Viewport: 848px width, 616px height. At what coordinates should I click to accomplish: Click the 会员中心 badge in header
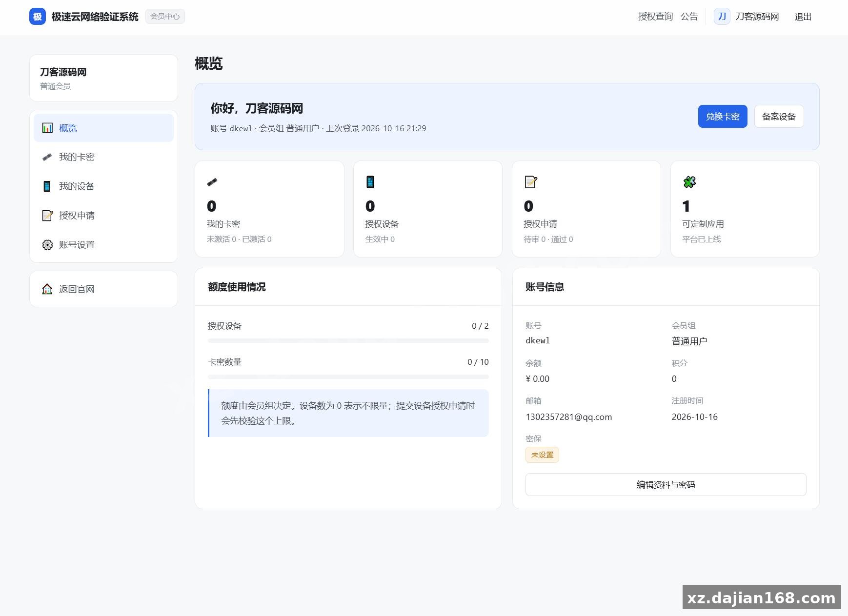pos(165,17)
